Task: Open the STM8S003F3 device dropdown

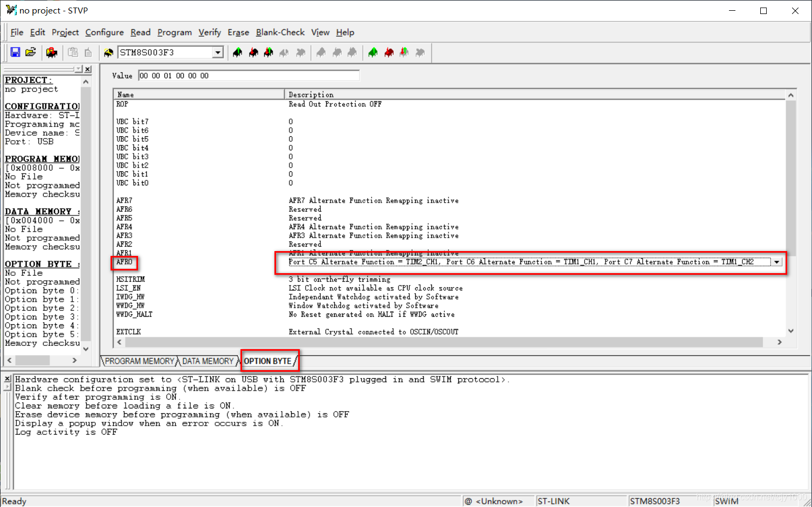Action: click(x=218, y=52)
